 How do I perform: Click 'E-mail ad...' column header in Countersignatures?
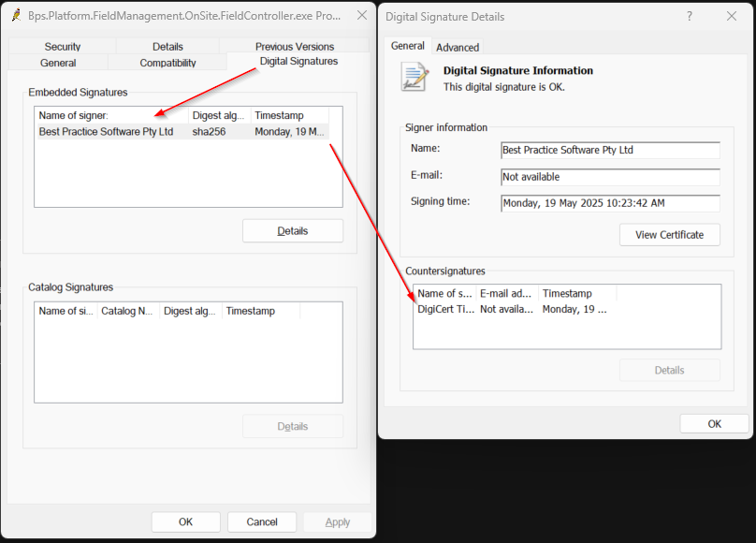[507, 293]
